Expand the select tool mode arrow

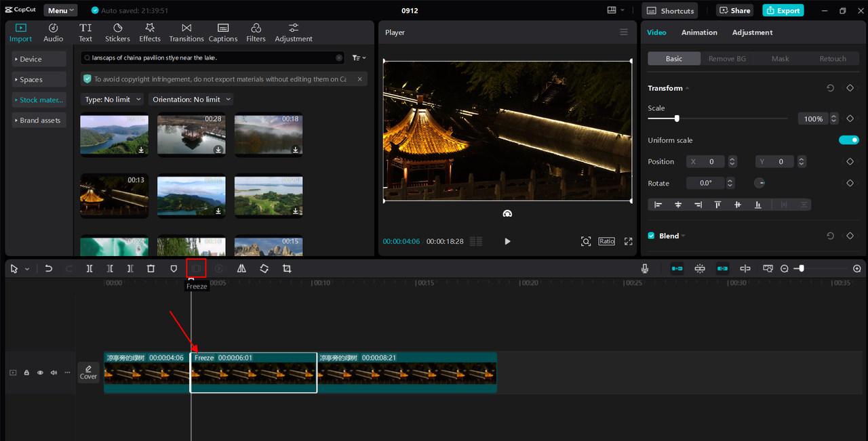[27, 269]
